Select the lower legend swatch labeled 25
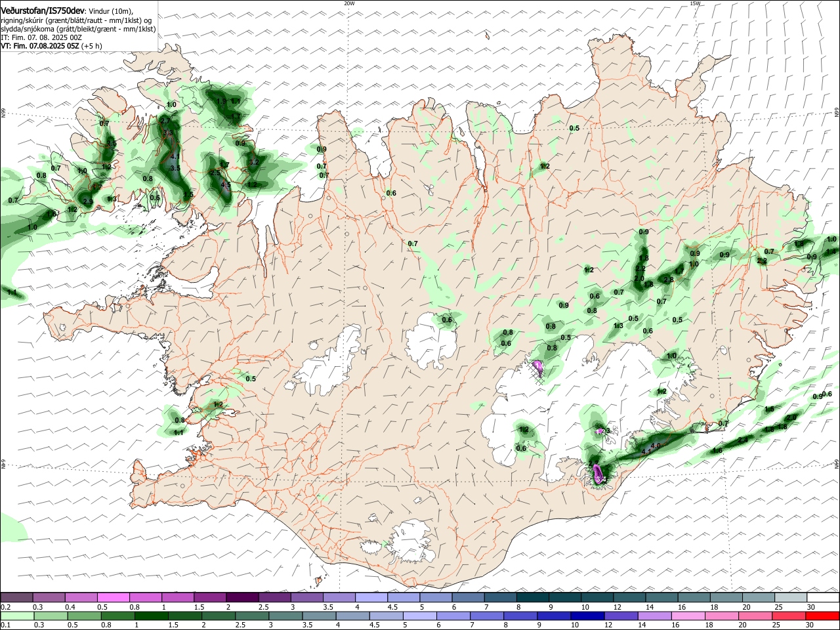 point(789,616)
